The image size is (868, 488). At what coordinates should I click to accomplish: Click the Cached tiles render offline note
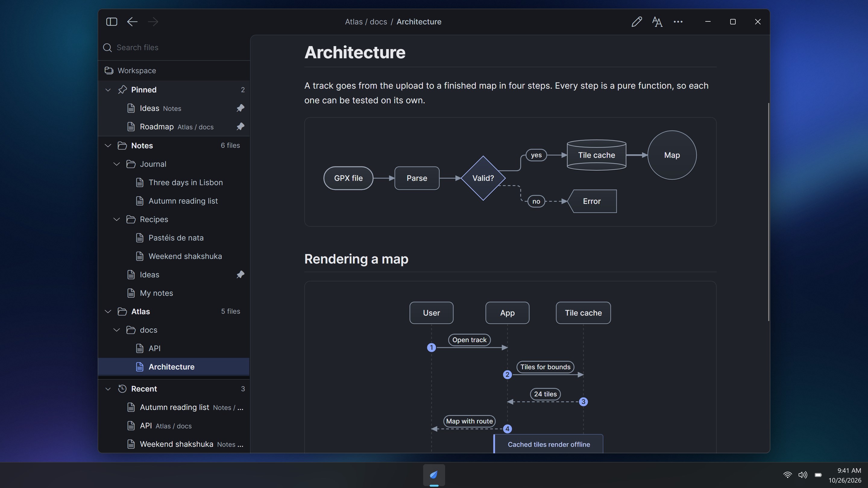click(x=549, y=444)
